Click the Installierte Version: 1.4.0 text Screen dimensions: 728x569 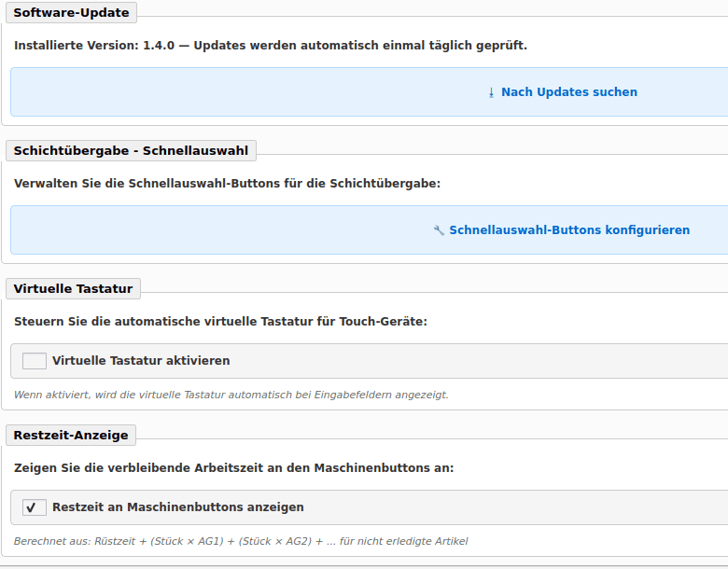tap(271, 46)
